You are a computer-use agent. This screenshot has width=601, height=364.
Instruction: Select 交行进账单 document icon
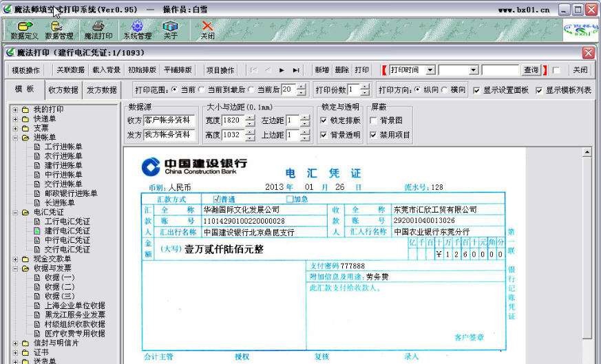37,184
